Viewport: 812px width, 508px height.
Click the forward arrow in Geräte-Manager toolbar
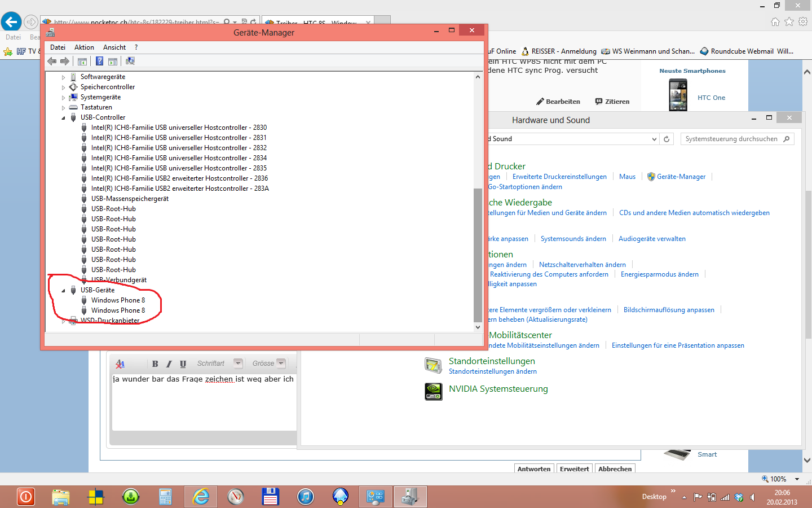(65, 61)
